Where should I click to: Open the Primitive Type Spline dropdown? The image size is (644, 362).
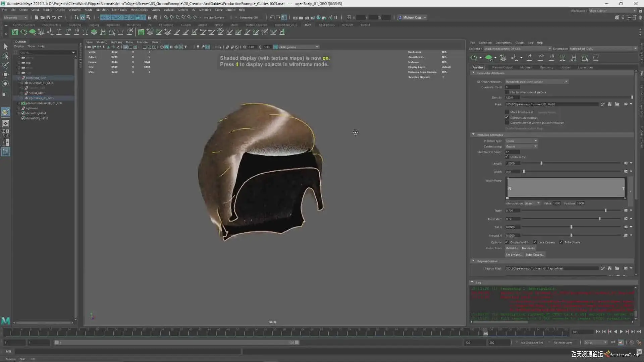tap(521, 141)
